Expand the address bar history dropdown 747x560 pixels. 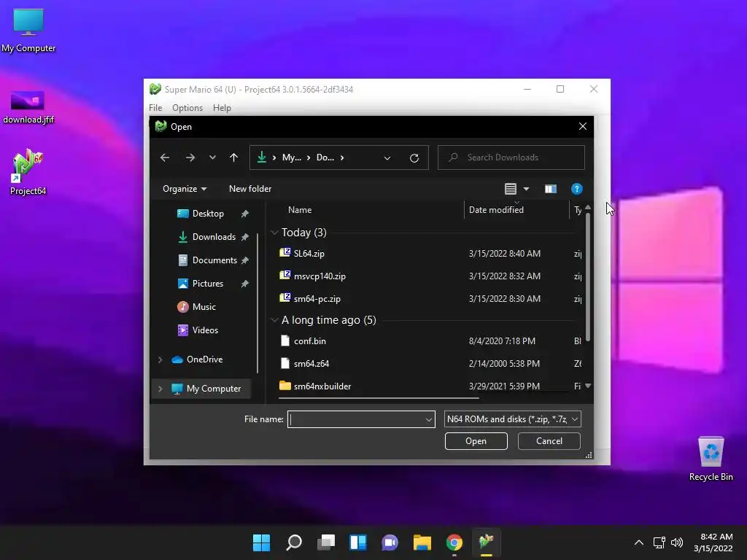[387, 158]
